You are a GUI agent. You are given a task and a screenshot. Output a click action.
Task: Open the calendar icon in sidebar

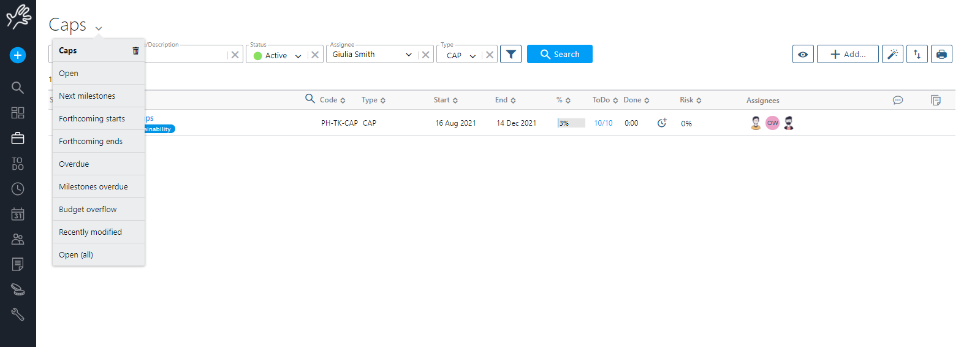[x=18, y=214]
